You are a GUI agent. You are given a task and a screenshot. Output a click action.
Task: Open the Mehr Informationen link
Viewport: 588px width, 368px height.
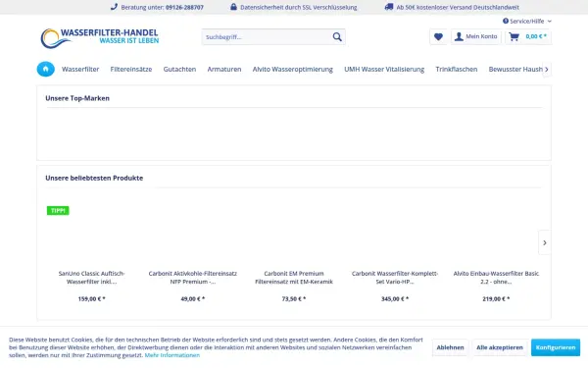(172, 355)
